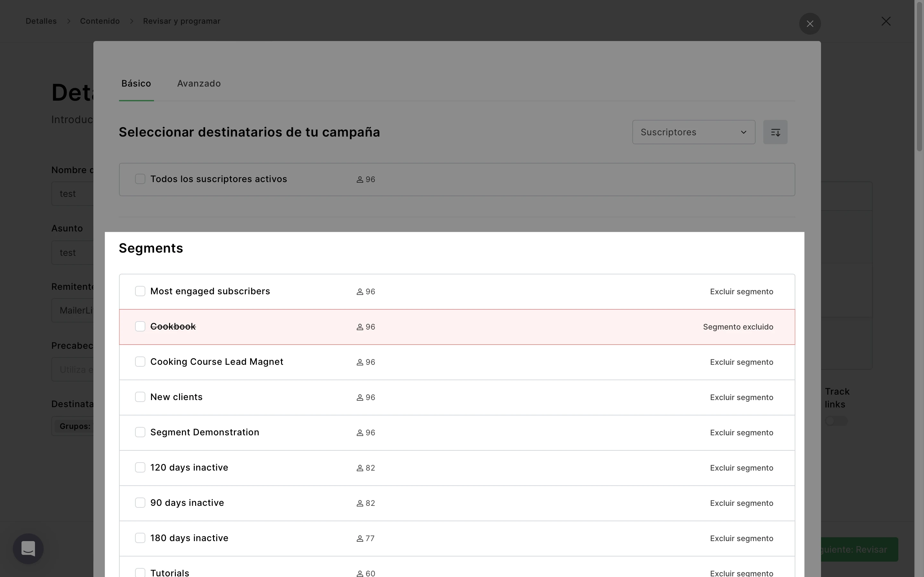
Task: Open the Suscriptores dropdown
Action: click(693, 132)
